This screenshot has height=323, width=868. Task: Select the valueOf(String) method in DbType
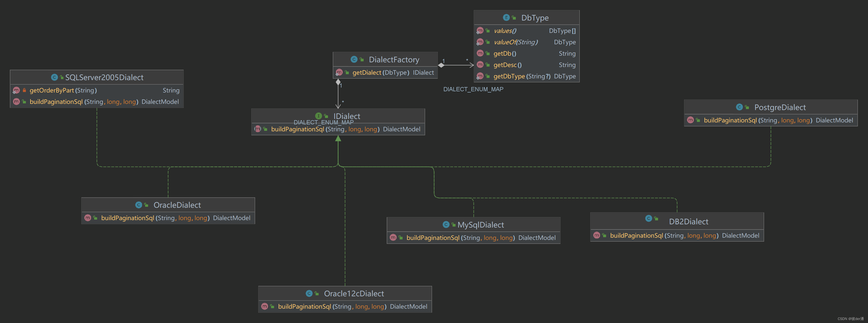click(516, 42)
